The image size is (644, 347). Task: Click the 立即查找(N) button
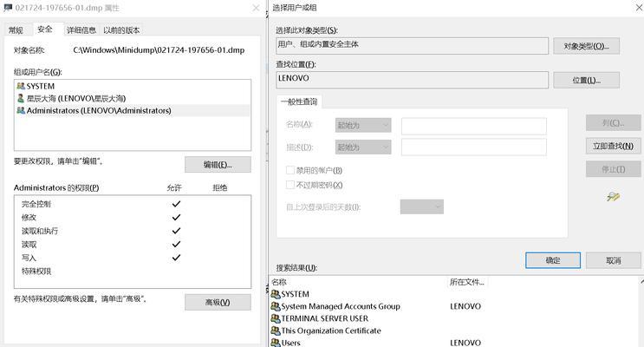point(613,146)
